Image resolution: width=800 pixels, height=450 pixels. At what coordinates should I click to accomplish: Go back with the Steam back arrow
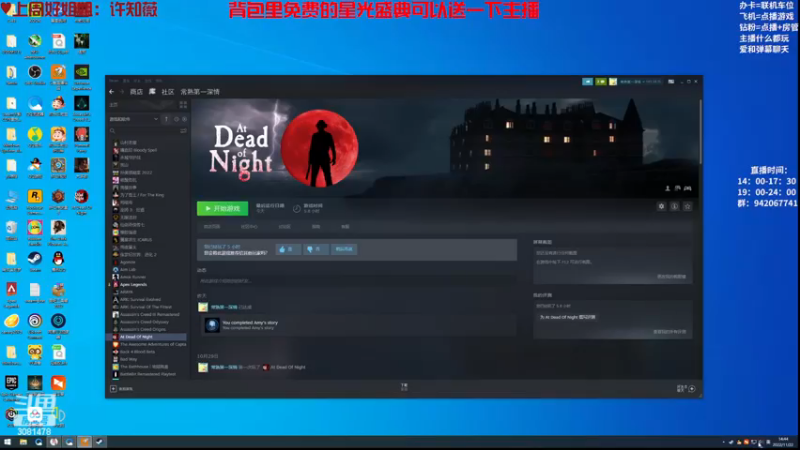(112, 92)
